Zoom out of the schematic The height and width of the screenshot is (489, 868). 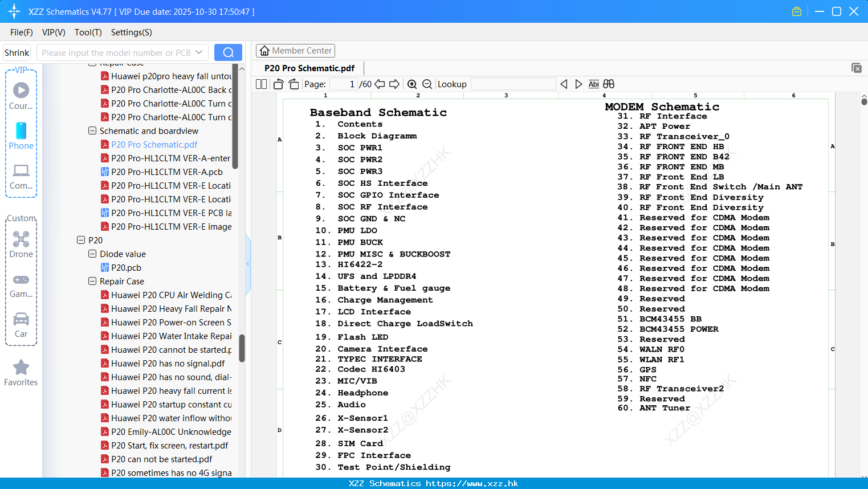(x=427, y=84)
